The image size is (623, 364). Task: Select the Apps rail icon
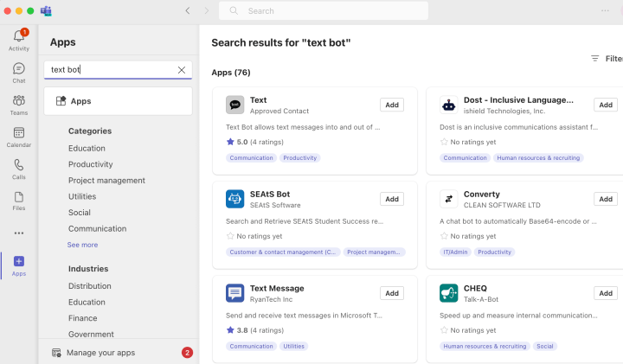(x=19, y=266)
